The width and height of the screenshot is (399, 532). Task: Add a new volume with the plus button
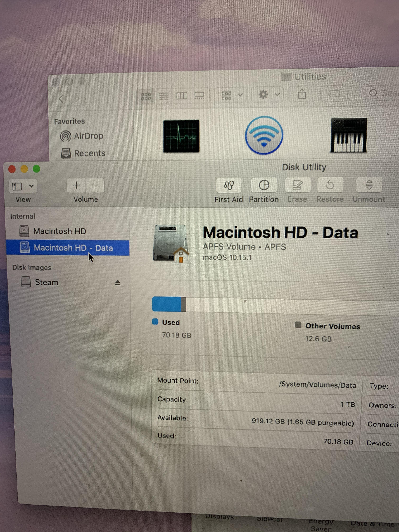click(77, 185)
